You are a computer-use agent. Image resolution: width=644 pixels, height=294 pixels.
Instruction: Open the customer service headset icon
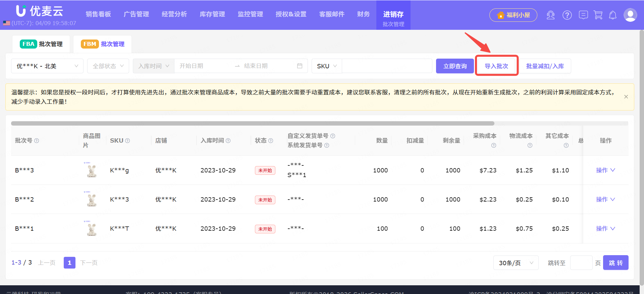[550, 15]
